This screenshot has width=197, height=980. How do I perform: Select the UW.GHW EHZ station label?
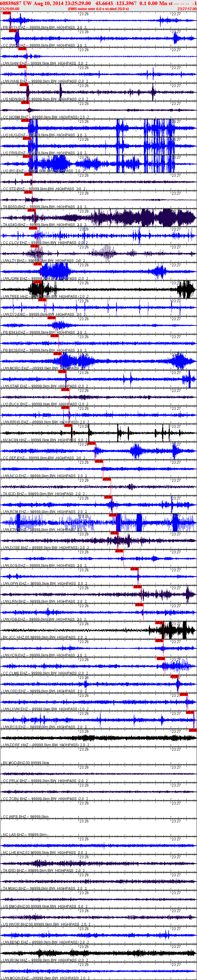tap(45, 64)
